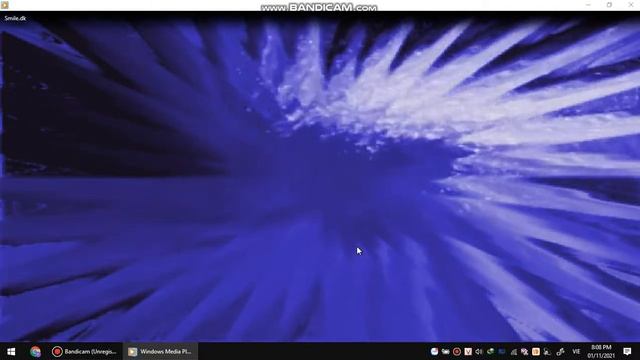Open the clock showing 8:08 PM
Screen dimensions: 640x360
pos(601,351)
